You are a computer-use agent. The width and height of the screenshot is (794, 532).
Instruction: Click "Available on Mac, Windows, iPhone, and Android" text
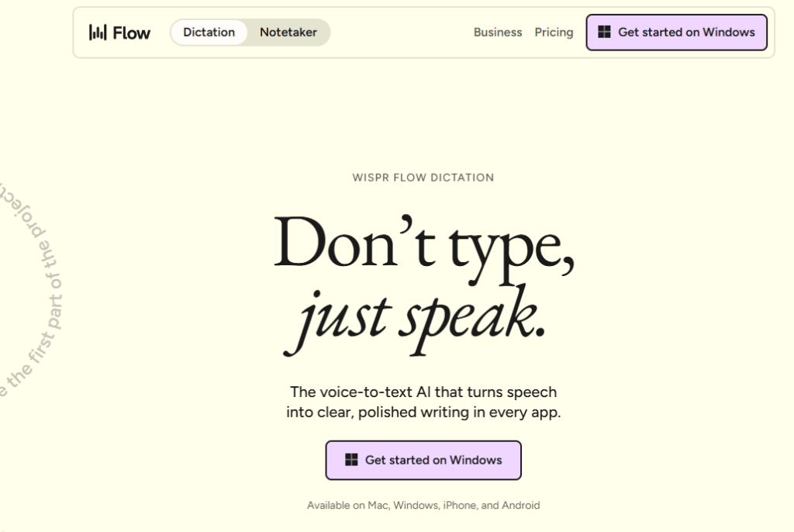[x=423, y=505]
